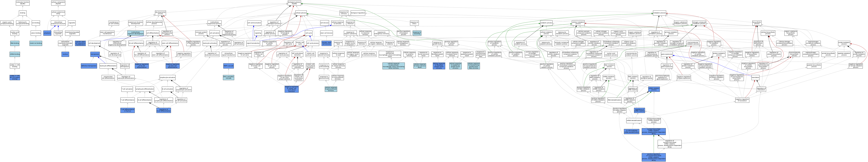
Task: Select the 'organic cyclic compound binding' node
Action: [7, 23]
